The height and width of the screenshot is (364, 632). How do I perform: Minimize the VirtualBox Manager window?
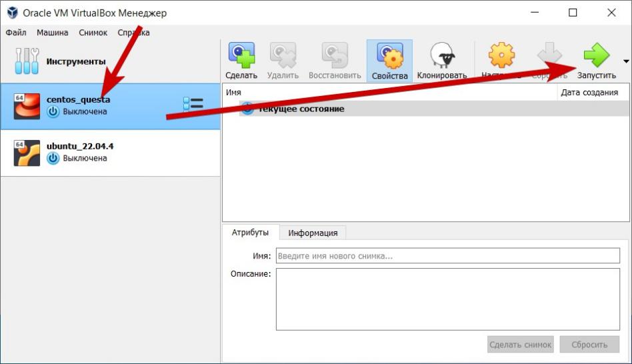pyautogui.click(x=535, y=13)
